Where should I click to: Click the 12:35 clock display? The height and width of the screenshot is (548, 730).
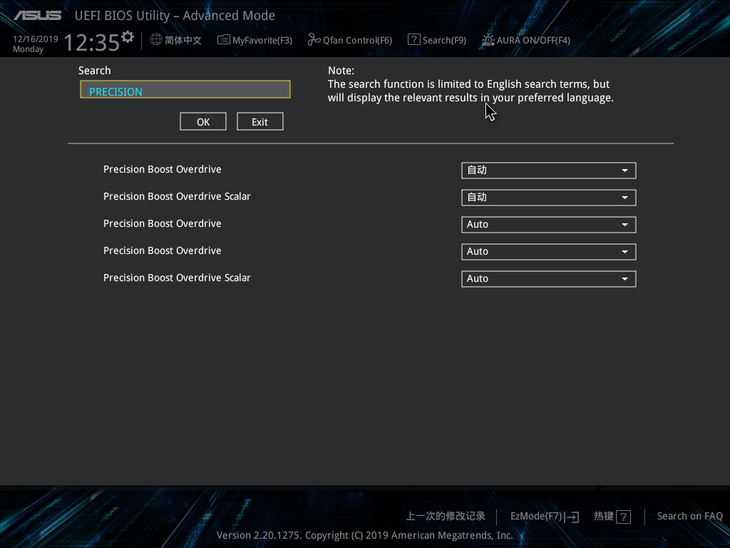(92, 43)
